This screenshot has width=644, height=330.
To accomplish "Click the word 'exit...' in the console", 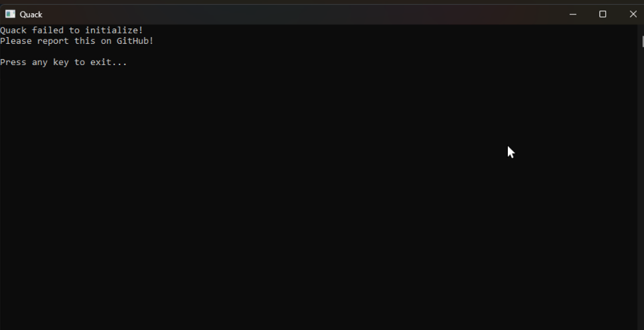I will point(109,62).
